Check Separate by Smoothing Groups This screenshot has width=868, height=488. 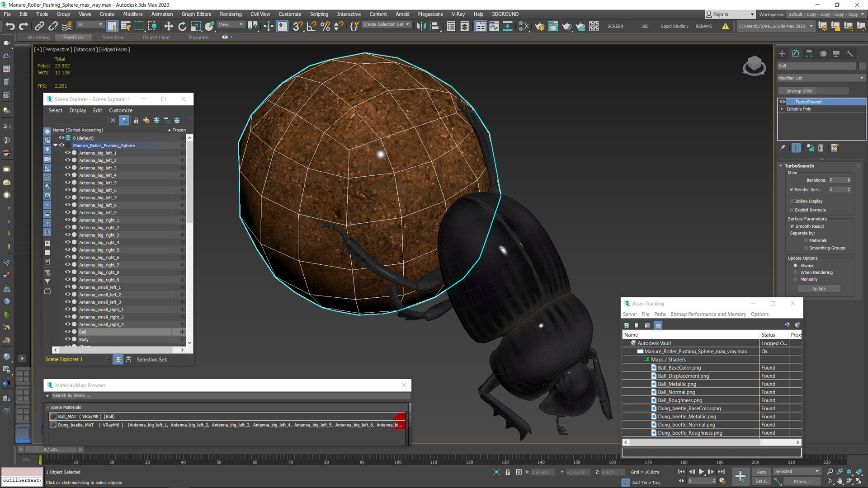(x=806, y=248)
